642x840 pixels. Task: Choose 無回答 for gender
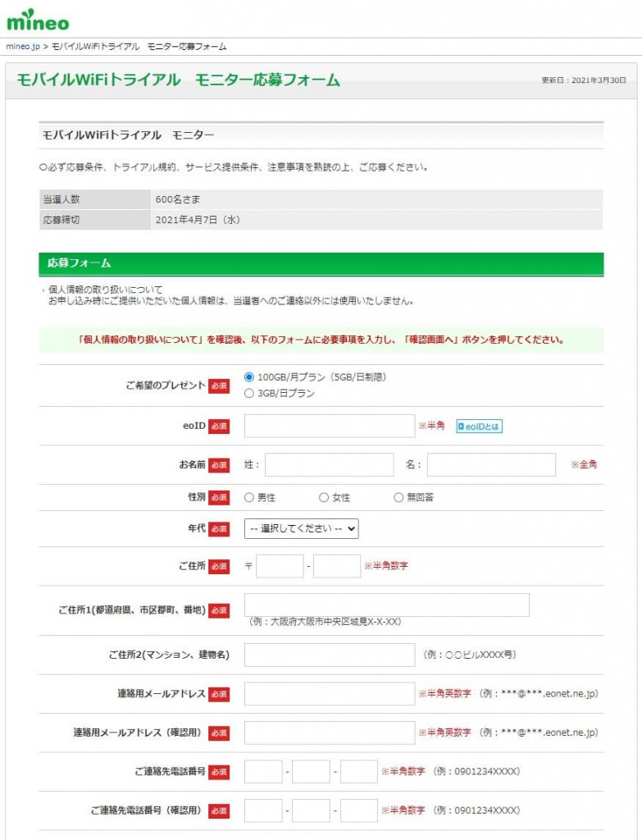pos(398,498)
